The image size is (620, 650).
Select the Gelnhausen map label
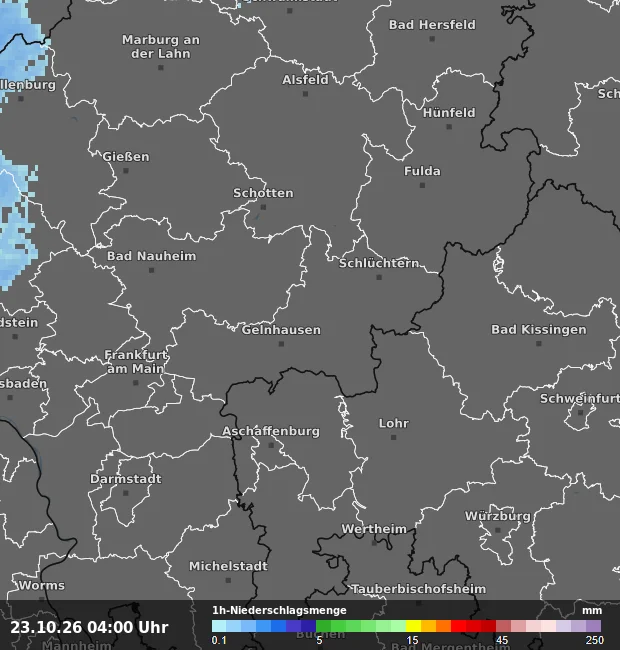tap(281, 330)
